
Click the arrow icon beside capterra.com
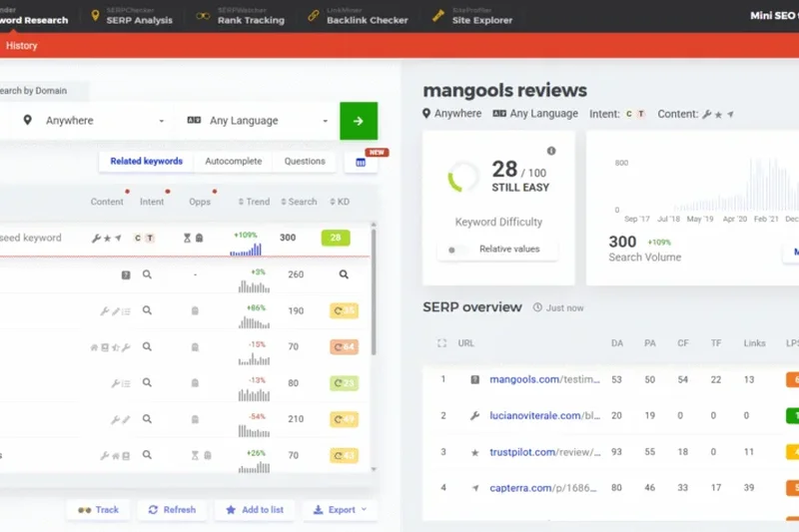(475, 488)
